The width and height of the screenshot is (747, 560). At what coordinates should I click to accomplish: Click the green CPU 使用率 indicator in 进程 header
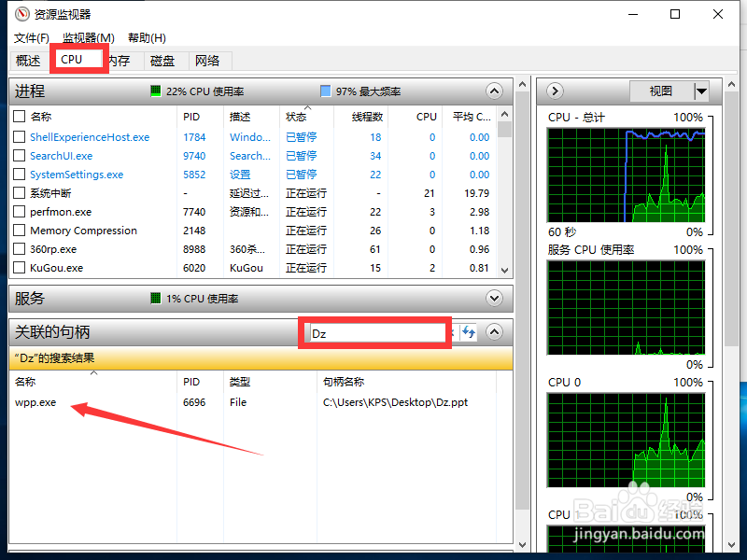pyautogui.click(x=155, y=91)
